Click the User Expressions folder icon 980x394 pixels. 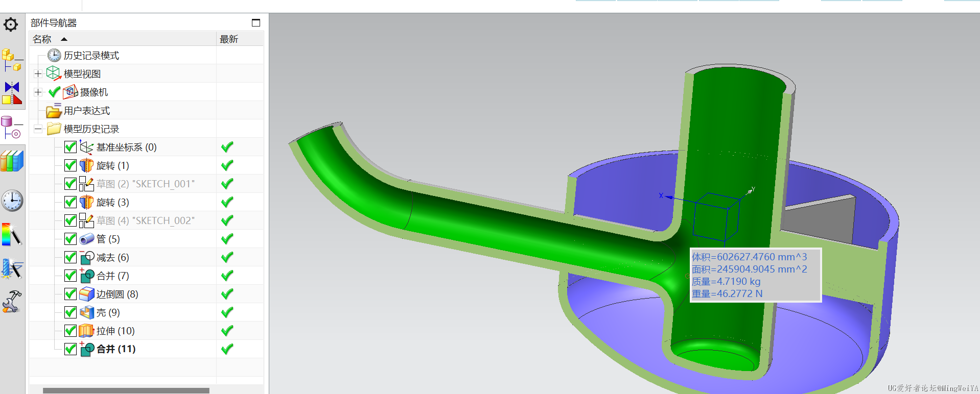54,110
